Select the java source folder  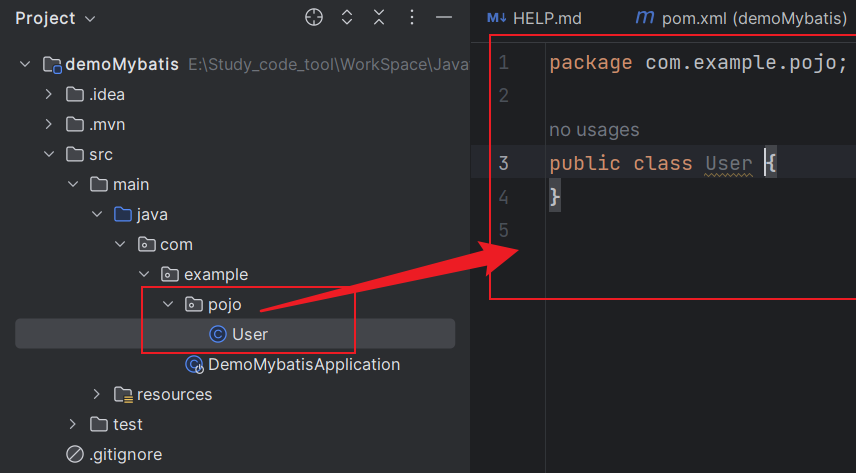[152, 214]
